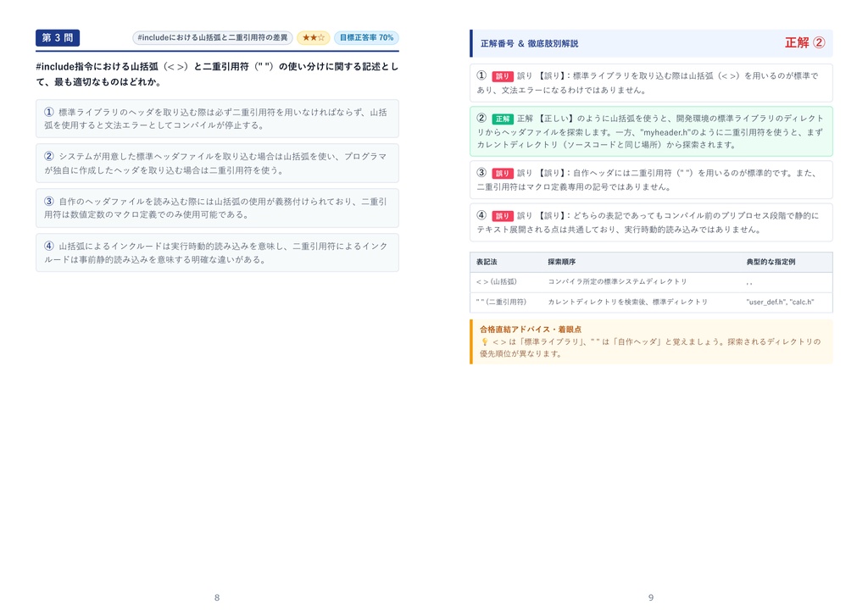
Task: Click the question text starting with #include指令
Action: tap(217, 75)
